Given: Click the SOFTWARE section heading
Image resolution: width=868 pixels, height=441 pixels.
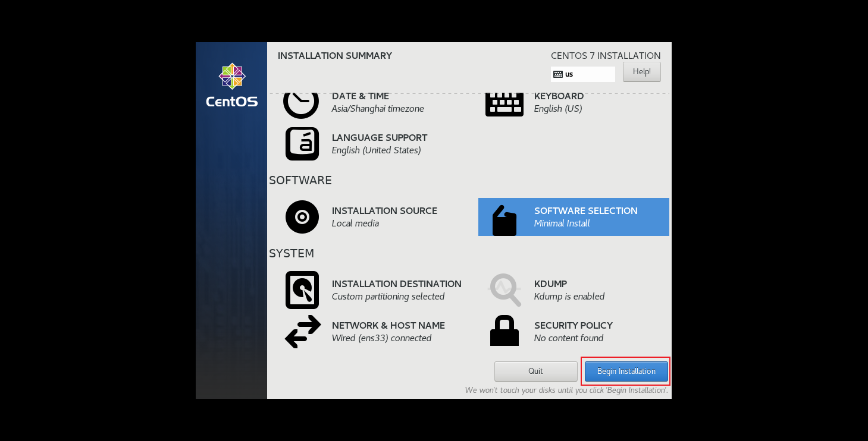Looking at the screenshot, I should 300,180.
